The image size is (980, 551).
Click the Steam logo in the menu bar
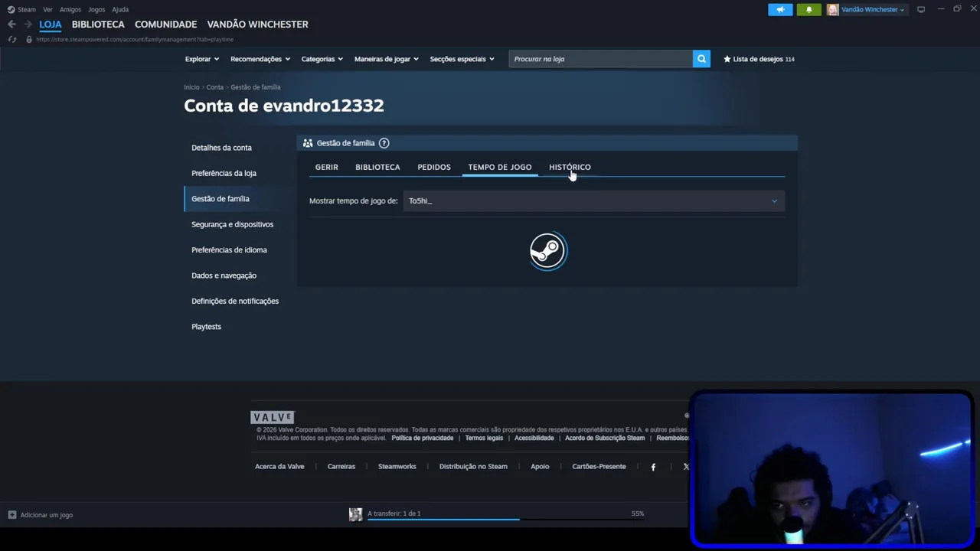pyautogui.click(x=11, y=9)
